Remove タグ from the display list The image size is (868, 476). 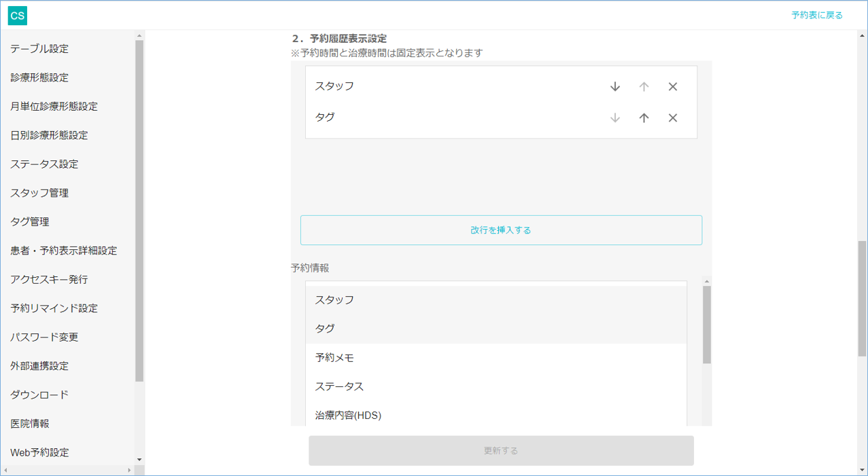[673, 118]
